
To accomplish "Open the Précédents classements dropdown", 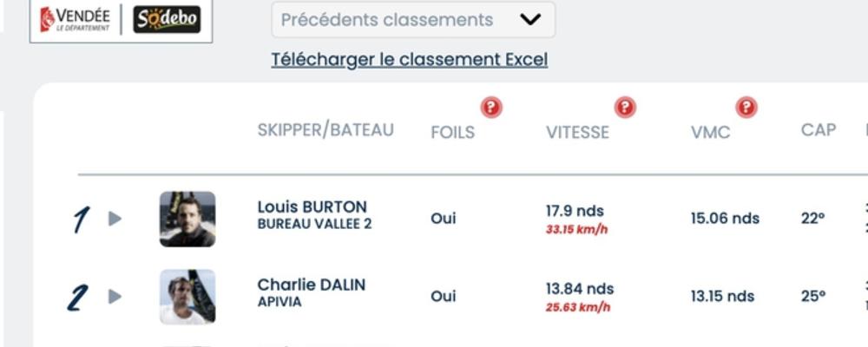I will pyautogui.click(x=413, y=20).
